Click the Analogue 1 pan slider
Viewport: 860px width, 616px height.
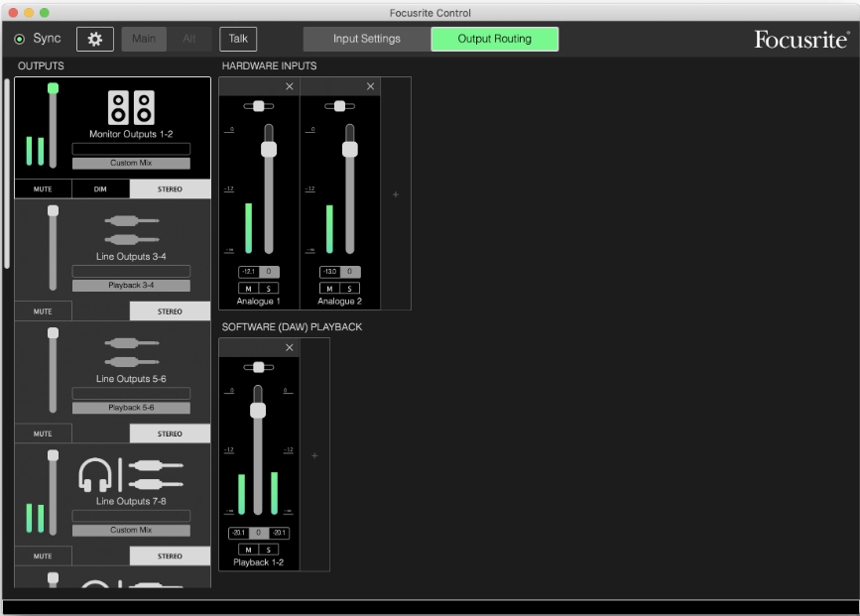[258, 106]
